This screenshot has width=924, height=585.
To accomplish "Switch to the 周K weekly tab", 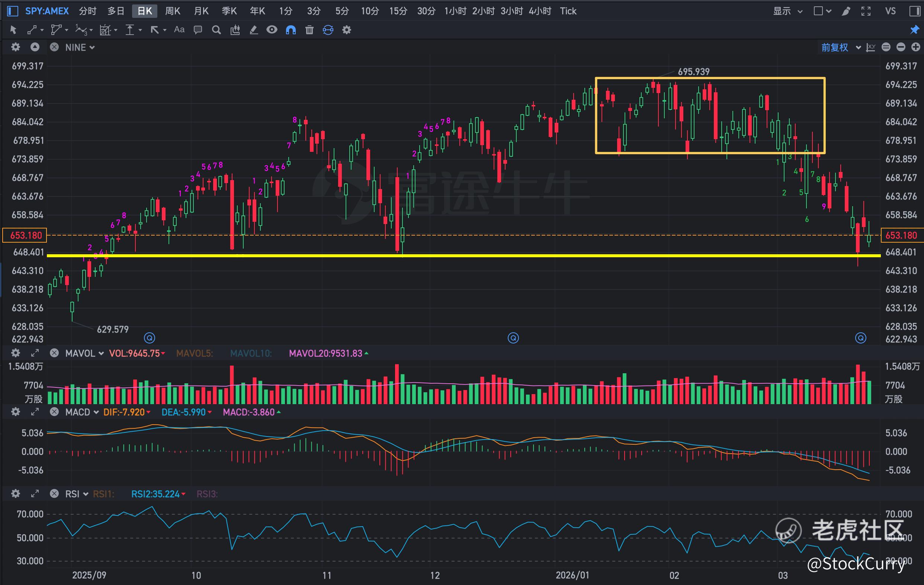I will (172, 11).
